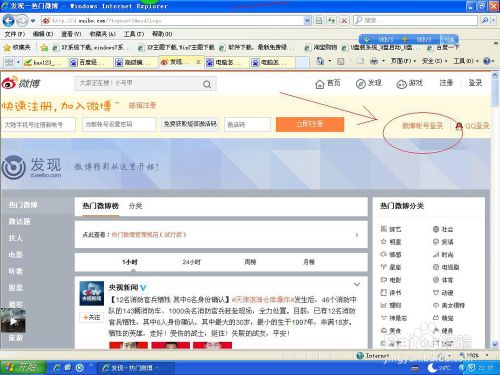Click the IE Help question-mark icon
The width and height of the screenshot is (500, 375).
tap(487, 61)
